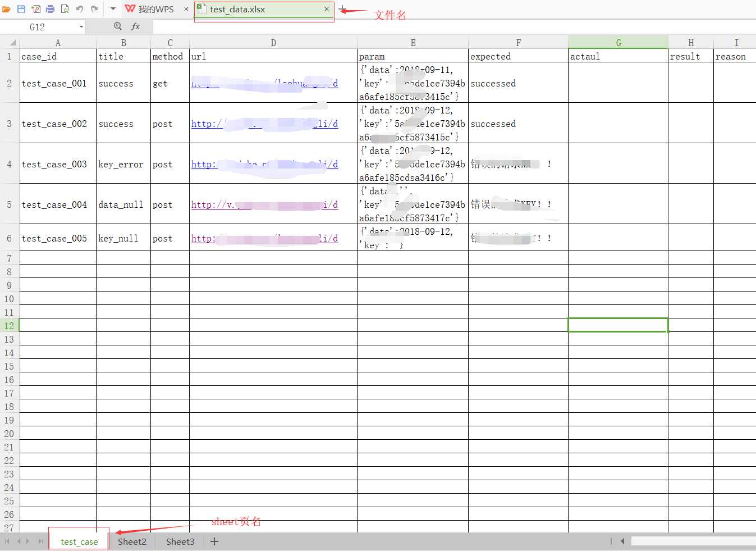Viewport: 756px width, 551px height.
Task: Click the key_null title cell
Action: [x=123, y=238]
